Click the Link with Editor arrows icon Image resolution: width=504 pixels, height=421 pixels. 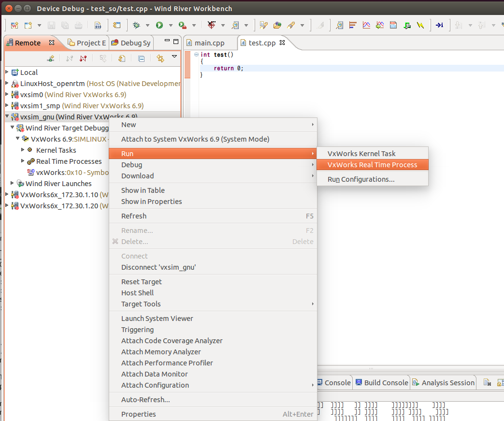pyautogui.click(x=160, y=58)
